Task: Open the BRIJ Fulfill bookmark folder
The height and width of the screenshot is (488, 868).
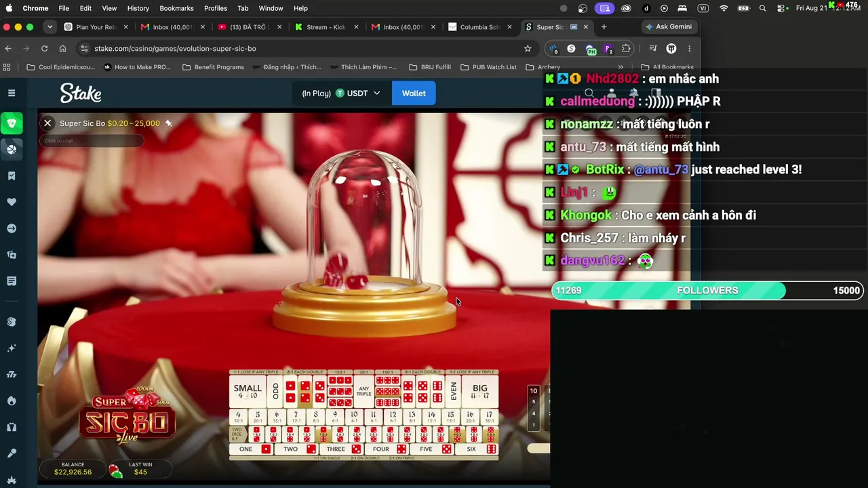Action: pos(429,67)
